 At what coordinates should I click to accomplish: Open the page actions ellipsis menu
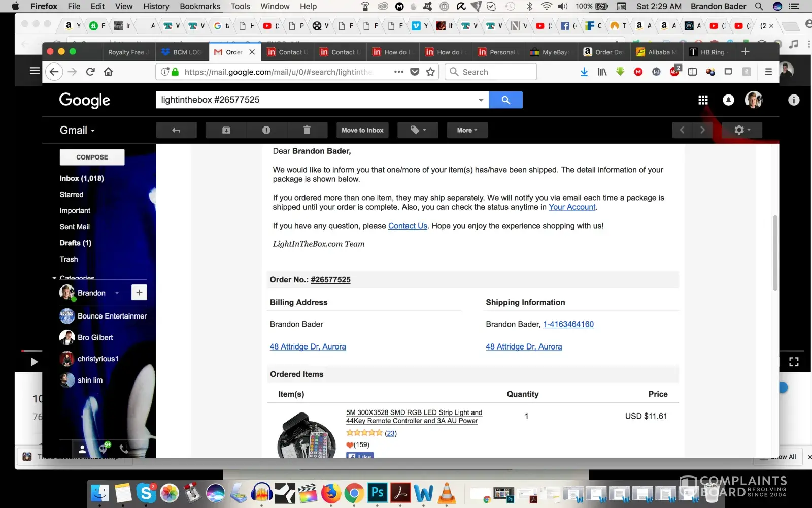click(399, 72)
